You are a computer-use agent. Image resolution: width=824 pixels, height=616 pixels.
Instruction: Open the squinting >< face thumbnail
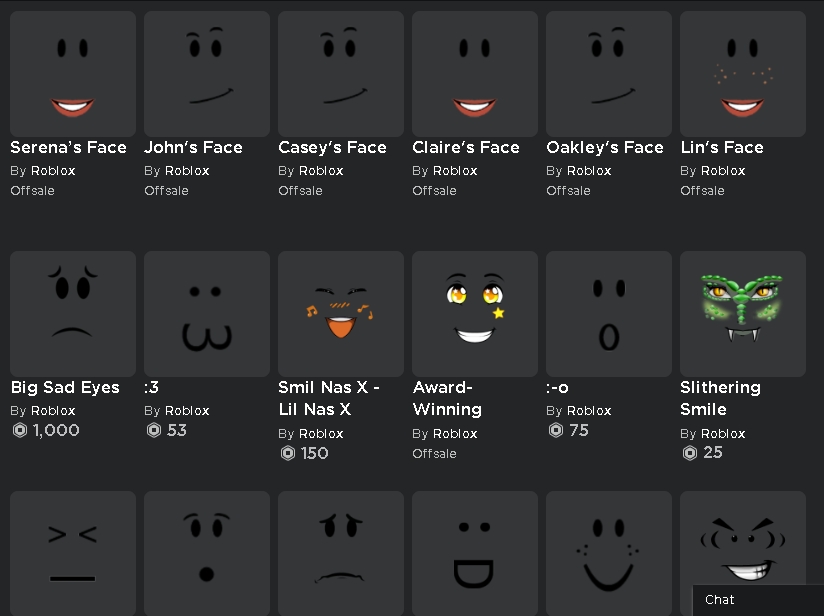73,553
